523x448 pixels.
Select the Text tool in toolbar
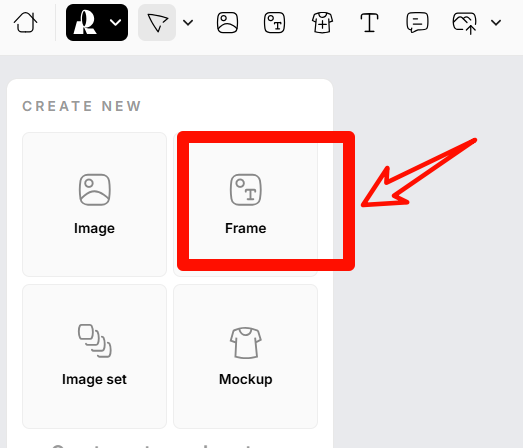(x=370, y=23)
